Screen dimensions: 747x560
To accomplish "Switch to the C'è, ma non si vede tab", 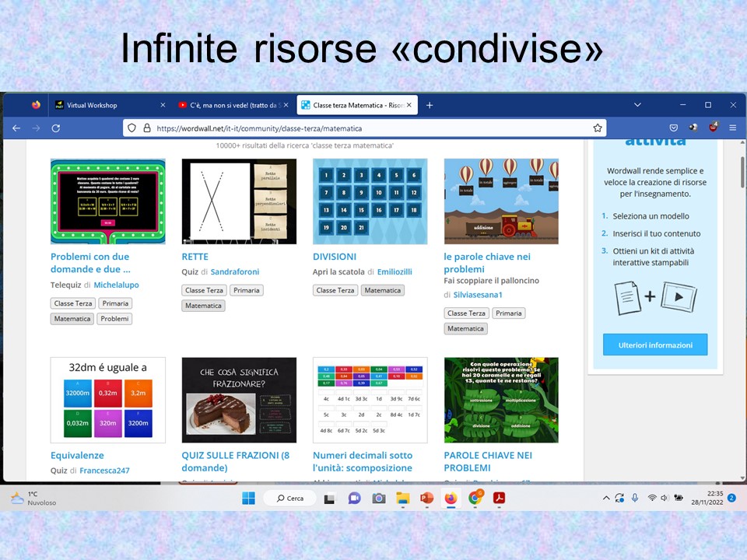I will click(x=233, y=105).
